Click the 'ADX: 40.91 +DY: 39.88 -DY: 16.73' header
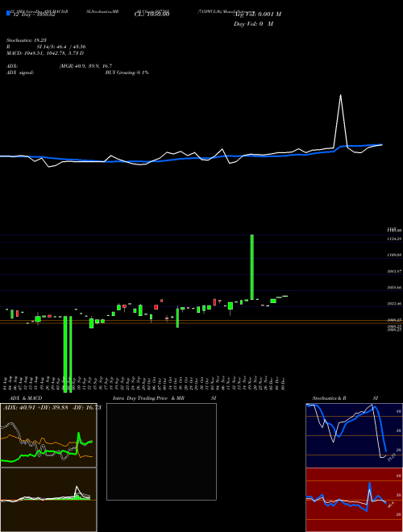403x532 pixels. point(52,408)
